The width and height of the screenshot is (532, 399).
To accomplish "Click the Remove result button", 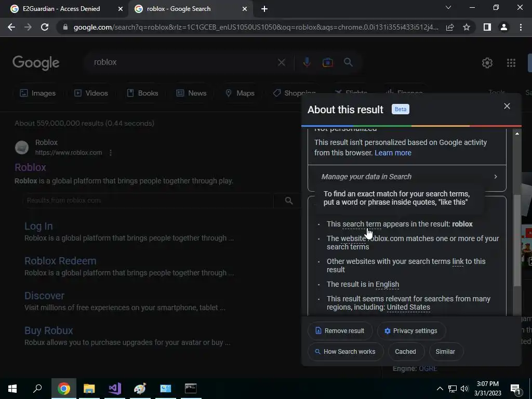I will [x=340, y=331].
